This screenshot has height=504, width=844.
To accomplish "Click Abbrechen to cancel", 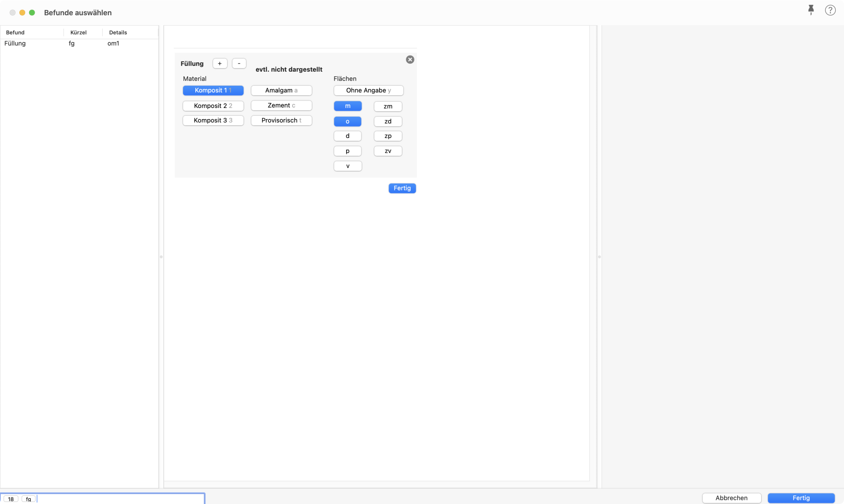I will (x=731, y=498).
